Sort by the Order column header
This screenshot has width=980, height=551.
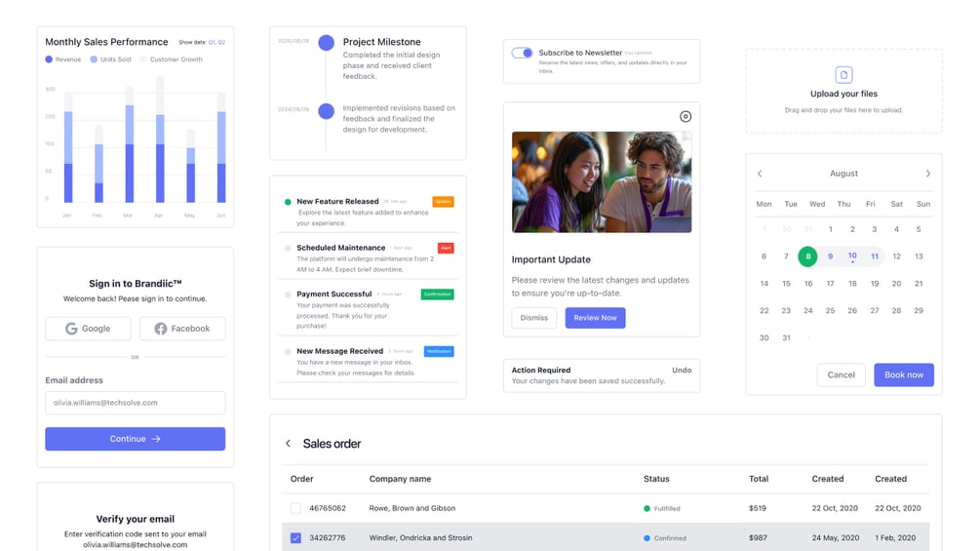tap(302, 479)
